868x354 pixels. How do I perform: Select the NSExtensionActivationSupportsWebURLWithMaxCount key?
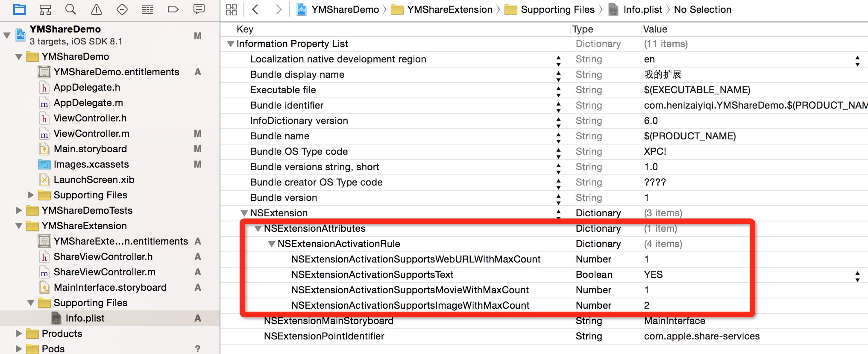416,260
